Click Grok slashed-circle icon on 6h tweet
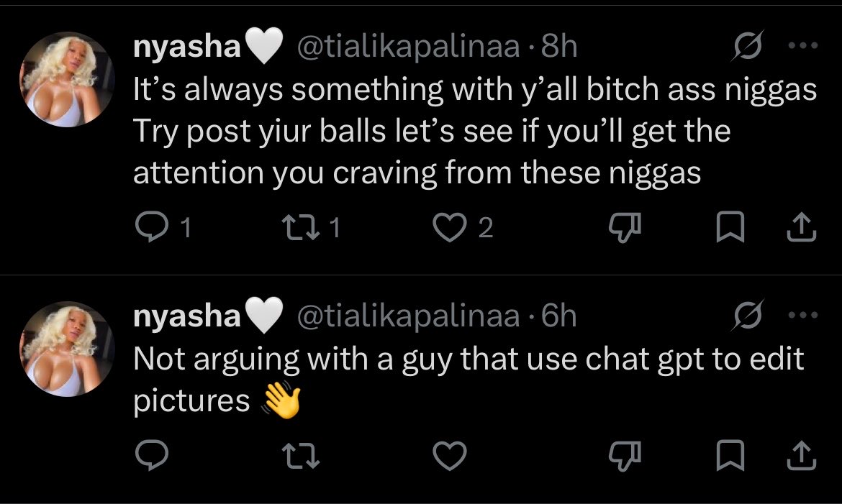This screenshot has height=504, width=842. (x=747, y=315)
